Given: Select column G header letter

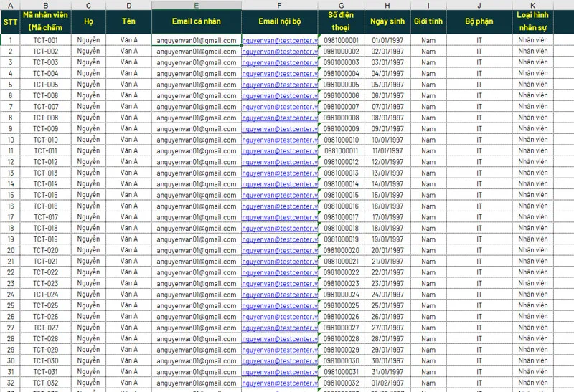Looking at the screenshot, I should pos(341,5).
